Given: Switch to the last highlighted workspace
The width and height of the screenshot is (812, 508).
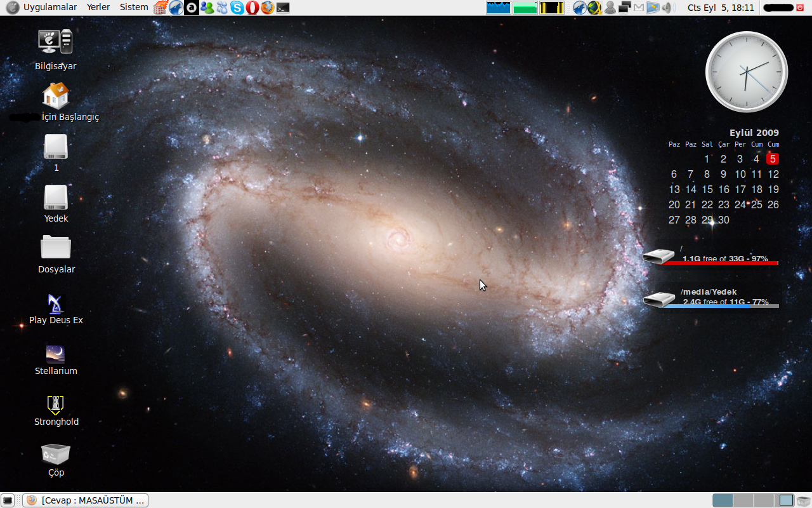Looking at the screenshot, I should coord(786,500).
